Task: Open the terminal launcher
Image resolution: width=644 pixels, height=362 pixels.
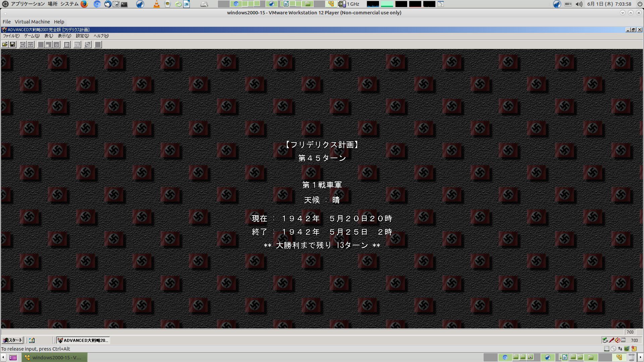Action: tap(124, 4)
